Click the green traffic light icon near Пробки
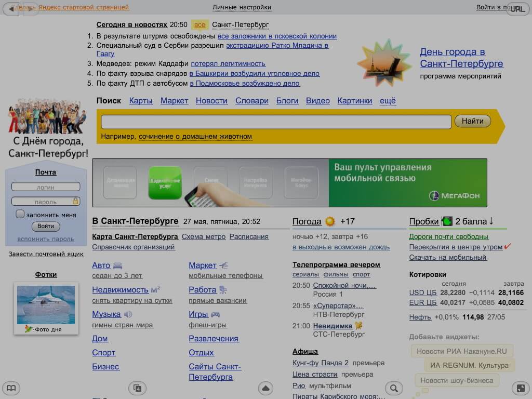Viewport: 532px width, 399px height. (447, 221)
